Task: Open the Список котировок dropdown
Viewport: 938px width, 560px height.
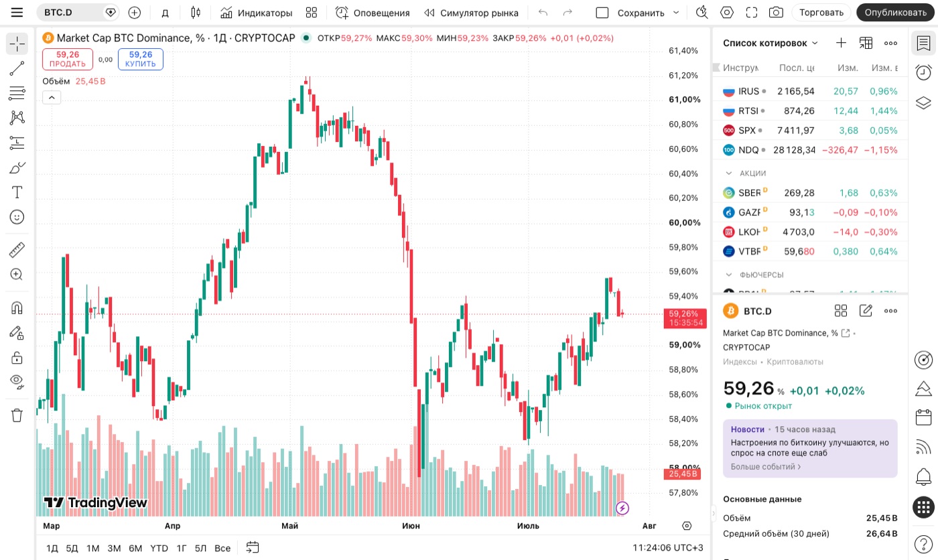Action: [770, 43]
